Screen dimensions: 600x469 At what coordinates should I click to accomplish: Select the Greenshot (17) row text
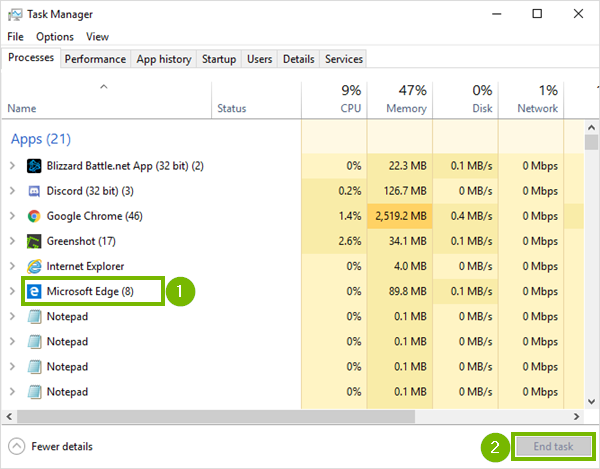tap(81, 241)
